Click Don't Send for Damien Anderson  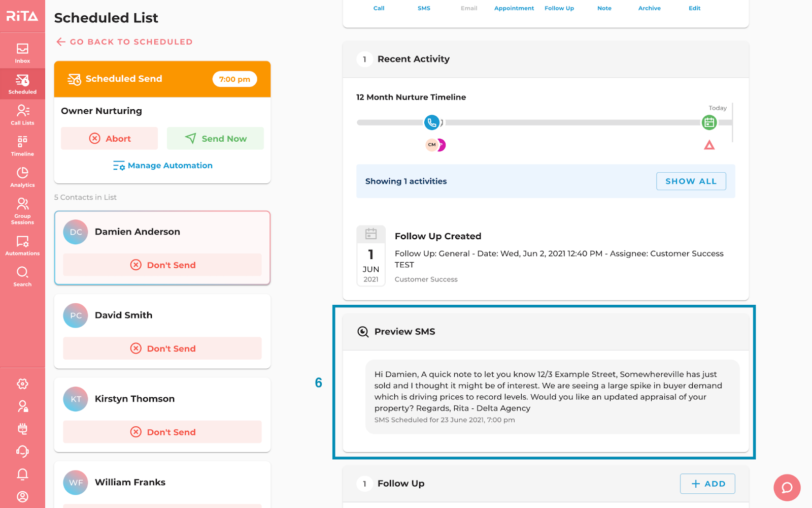(162, 265)
